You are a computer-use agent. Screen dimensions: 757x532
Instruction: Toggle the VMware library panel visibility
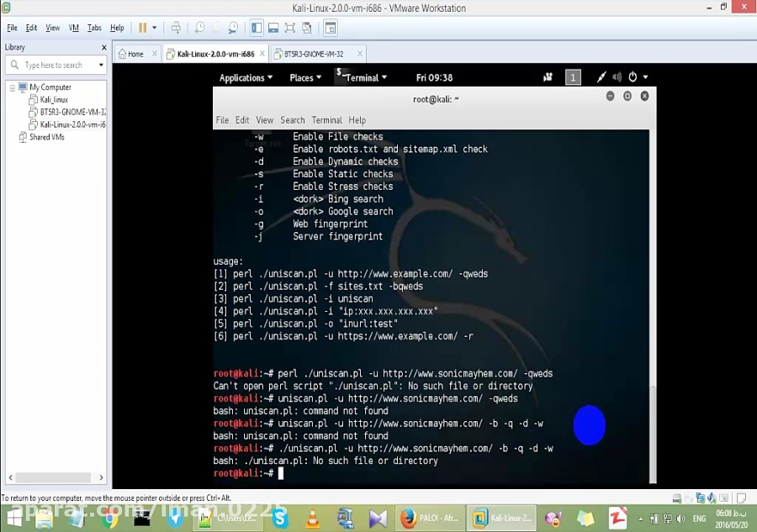pyautogui.click(x=255, y=27)
